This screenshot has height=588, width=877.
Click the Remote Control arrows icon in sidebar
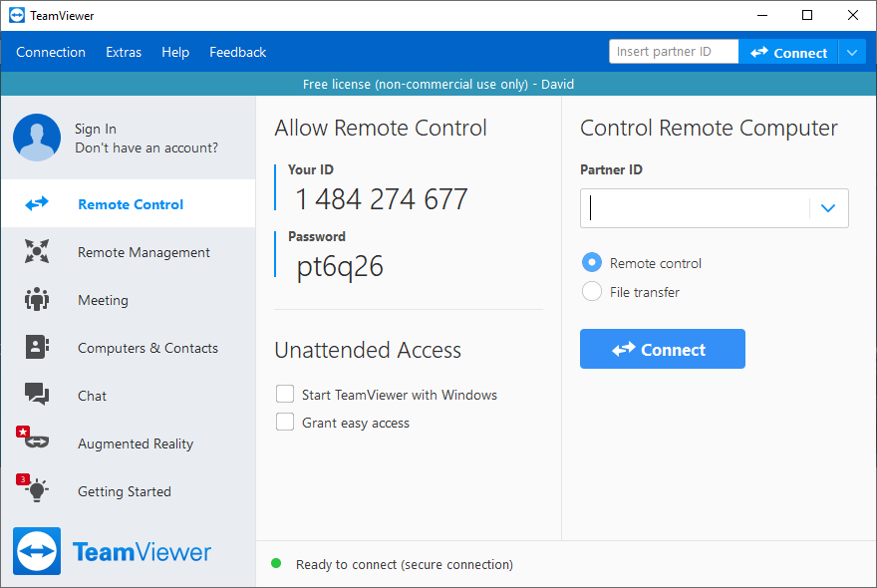coord(37,203)
